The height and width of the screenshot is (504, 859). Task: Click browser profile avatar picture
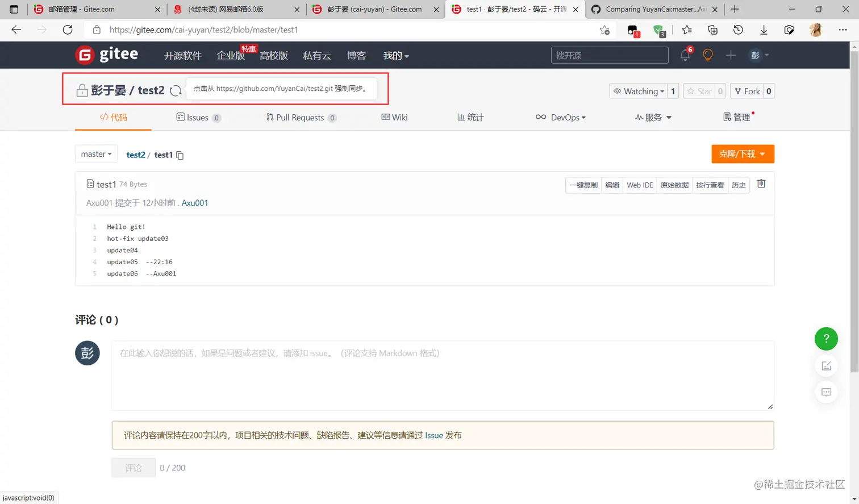point(816,30)
